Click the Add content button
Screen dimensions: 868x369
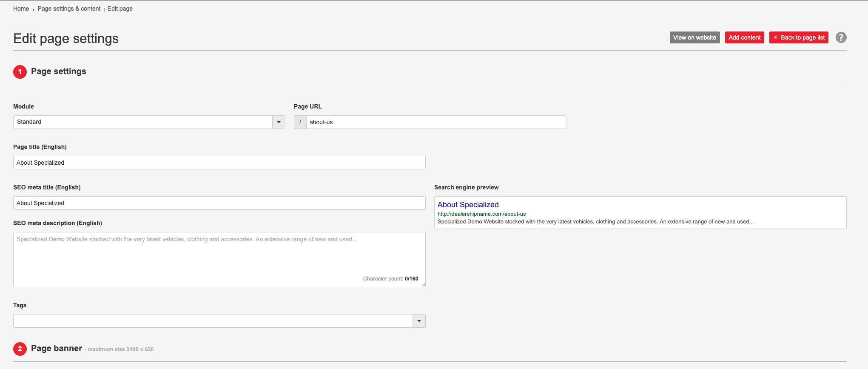point(744,37)
